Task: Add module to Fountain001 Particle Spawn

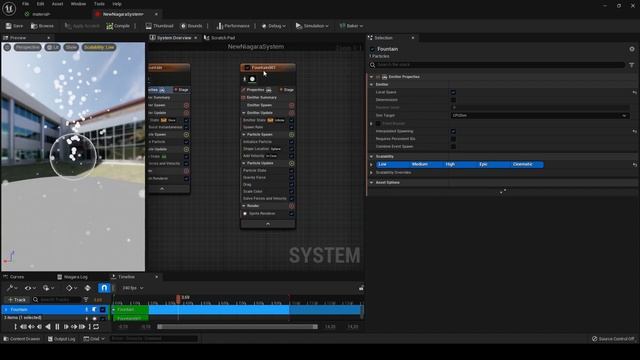Action: tap(291, 134)
